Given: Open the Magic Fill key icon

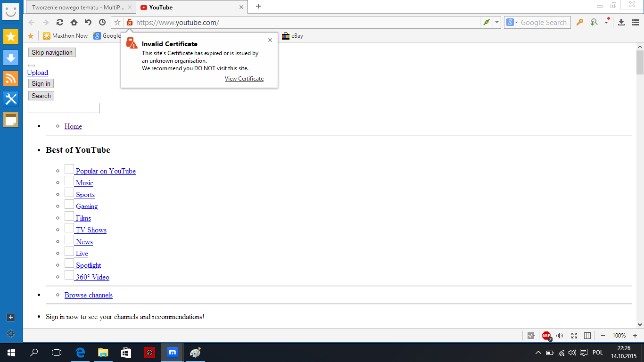Looking at the screenshot, I should [580, 22].
